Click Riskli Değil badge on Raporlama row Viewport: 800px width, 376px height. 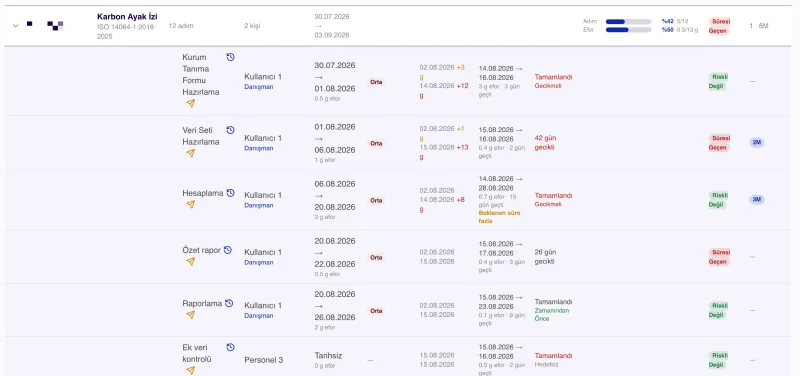(719, 310)
